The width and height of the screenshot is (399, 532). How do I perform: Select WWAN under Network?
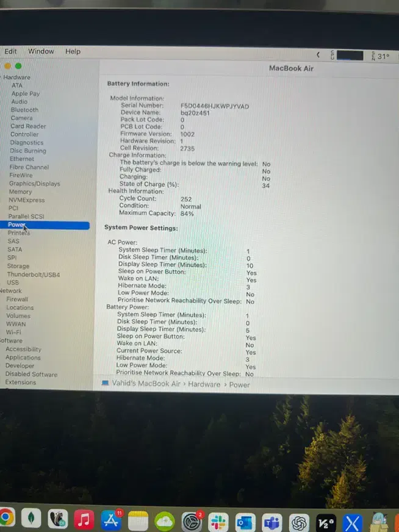(16, 324)
